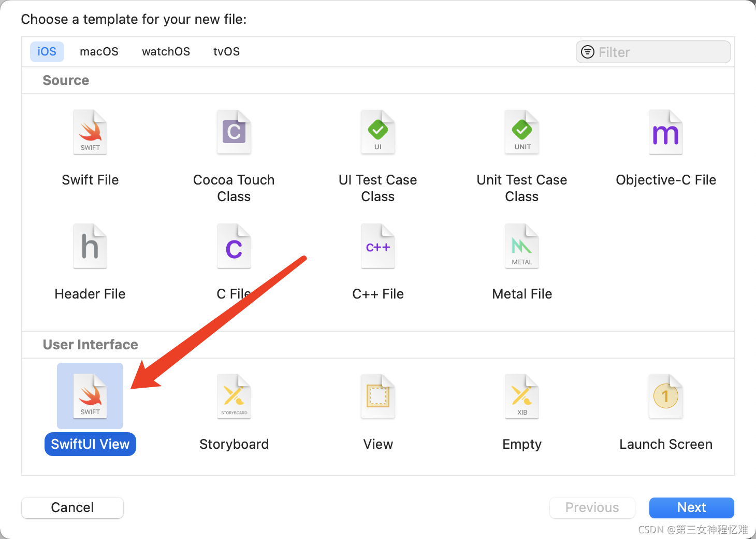
Task: Click the Header File label
Action: coord(90,294)
